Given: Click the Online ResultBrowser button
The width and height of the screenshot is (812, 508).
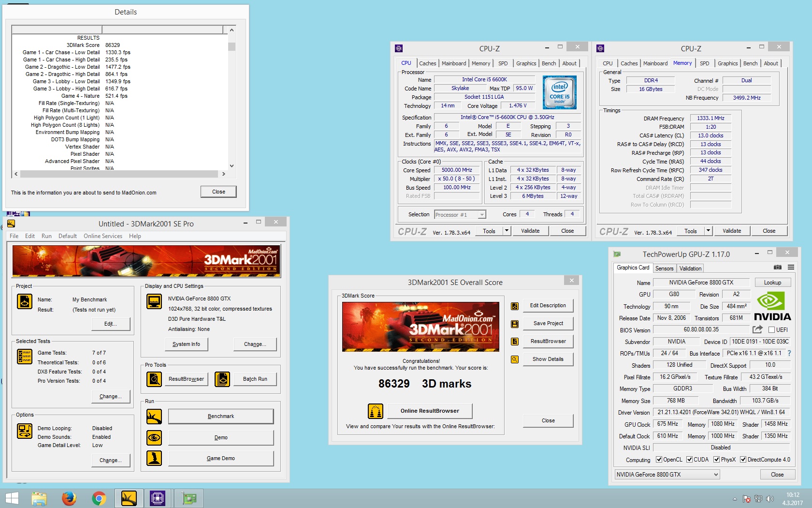Looking at the screenshot, I should (430, 411).
